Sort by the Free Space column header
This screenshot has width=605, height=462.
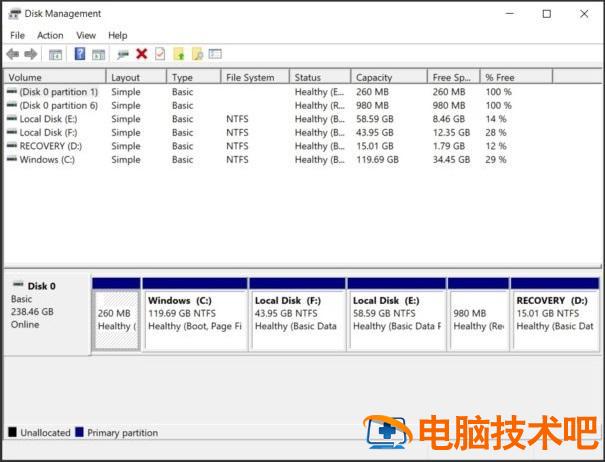(x=454, y=77)
